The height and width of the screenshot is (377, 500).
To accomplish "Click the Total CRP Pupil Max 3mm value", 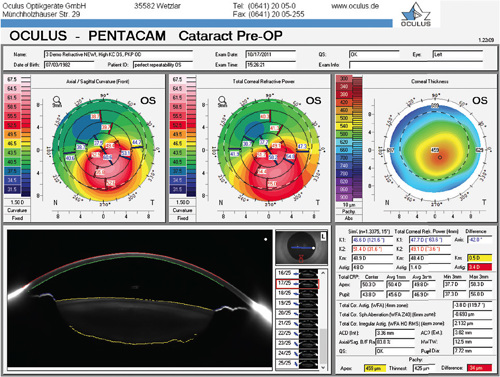I will tap(480, 295).
